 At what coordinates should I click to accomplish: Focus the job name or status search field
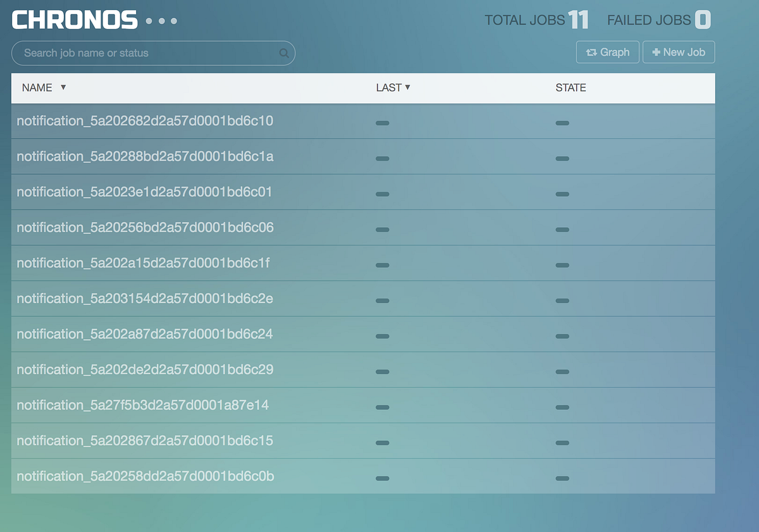click(153, 53)
